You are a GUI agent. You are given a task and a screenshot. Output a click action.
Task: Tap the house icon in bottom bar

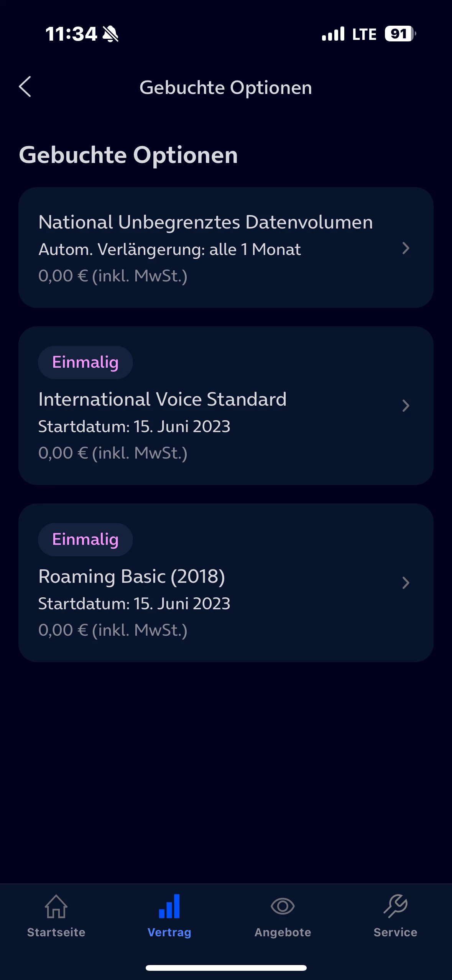tap(56, 906)
